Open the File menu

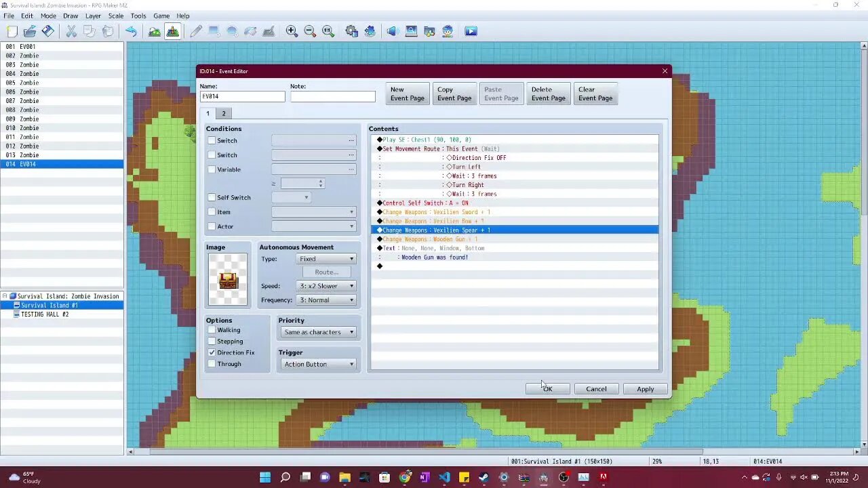[9, 16]
